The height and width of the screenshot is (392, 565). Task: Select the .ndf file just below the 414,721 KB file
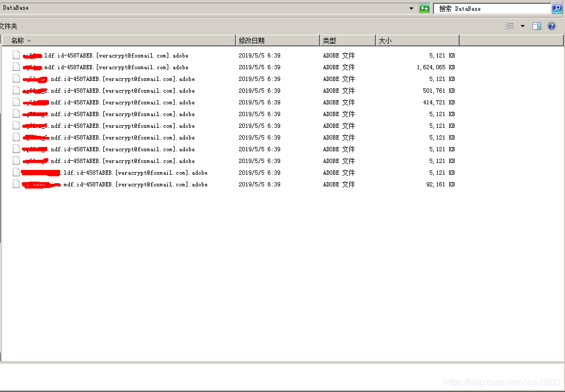point(109,114)
